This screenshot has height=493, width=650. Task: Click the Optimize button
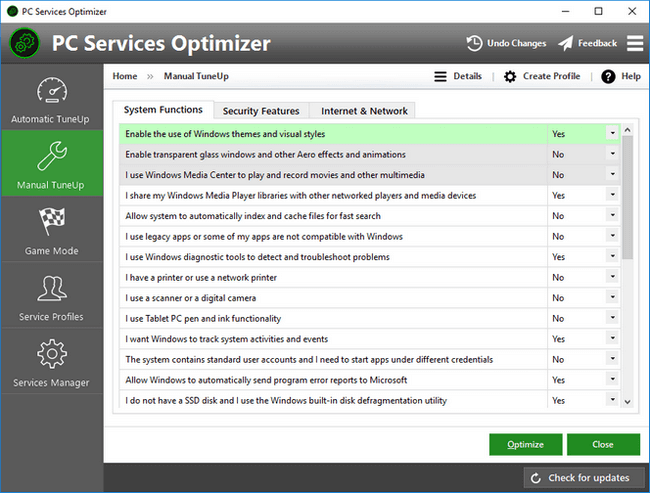[526, 444]
